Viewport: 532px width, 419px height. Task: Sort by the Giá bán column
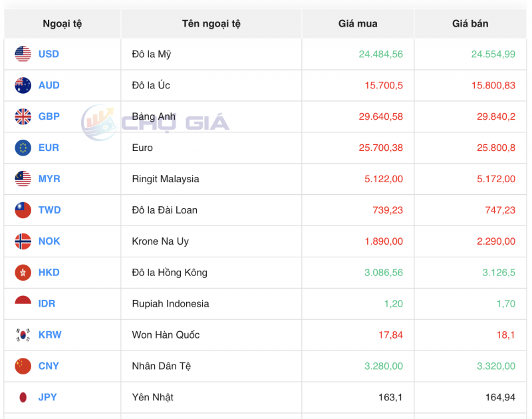pos(470,23)
